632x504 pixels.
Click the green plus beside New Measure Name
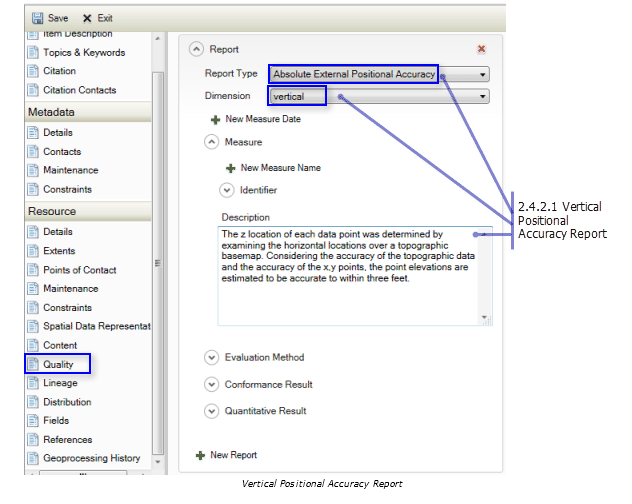click(231, 168)
